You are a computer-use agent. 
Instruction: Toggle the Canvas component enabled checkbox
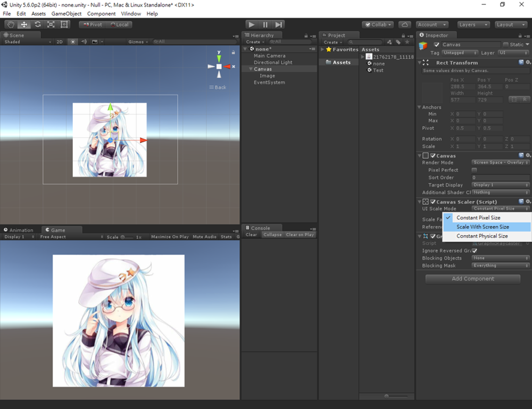click(432, 155)
